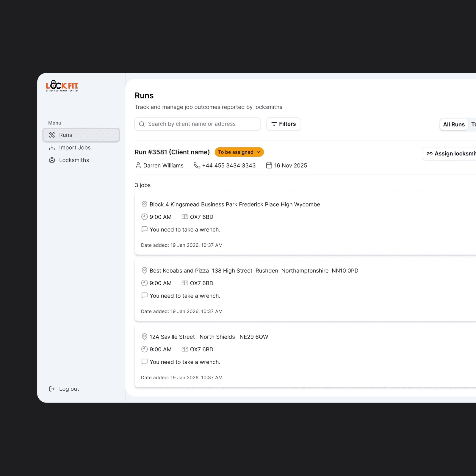The image size is (476, 476).
Task: Click clock icon in Best Kebabs card
Action: pos(144,283)
